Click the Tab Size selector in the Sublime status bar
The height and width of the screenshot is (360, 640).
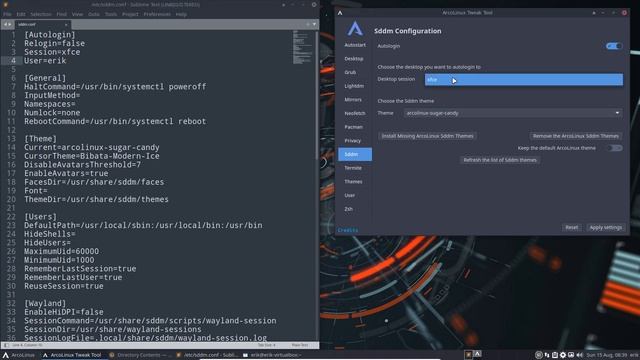266,345
